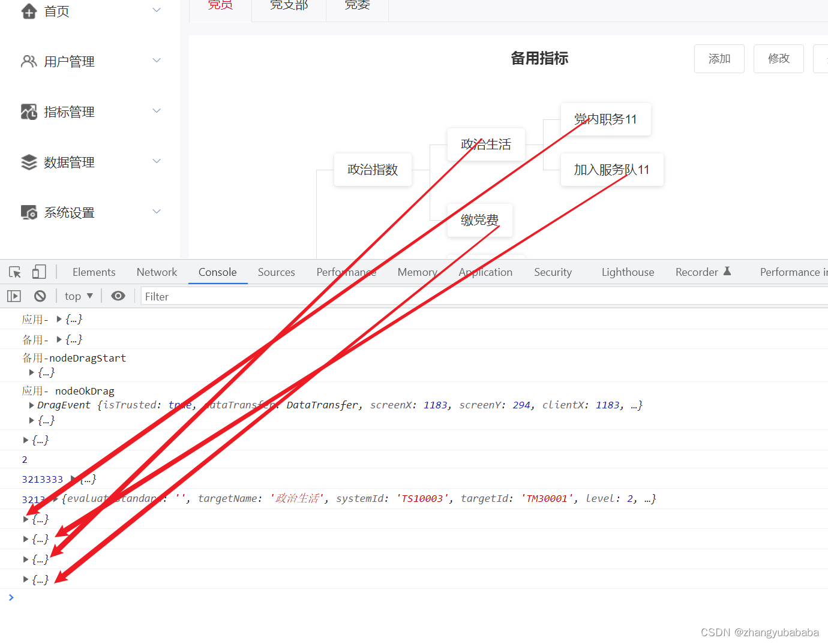Screen dimensions: 828x644
Task: Expand the last console object row
Action: click(x=25, y=579)
